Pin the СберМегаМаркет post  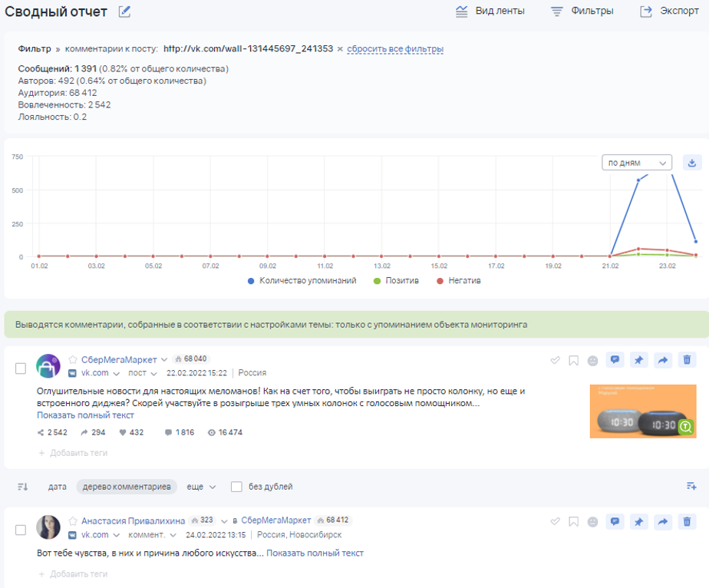(638, 360)
